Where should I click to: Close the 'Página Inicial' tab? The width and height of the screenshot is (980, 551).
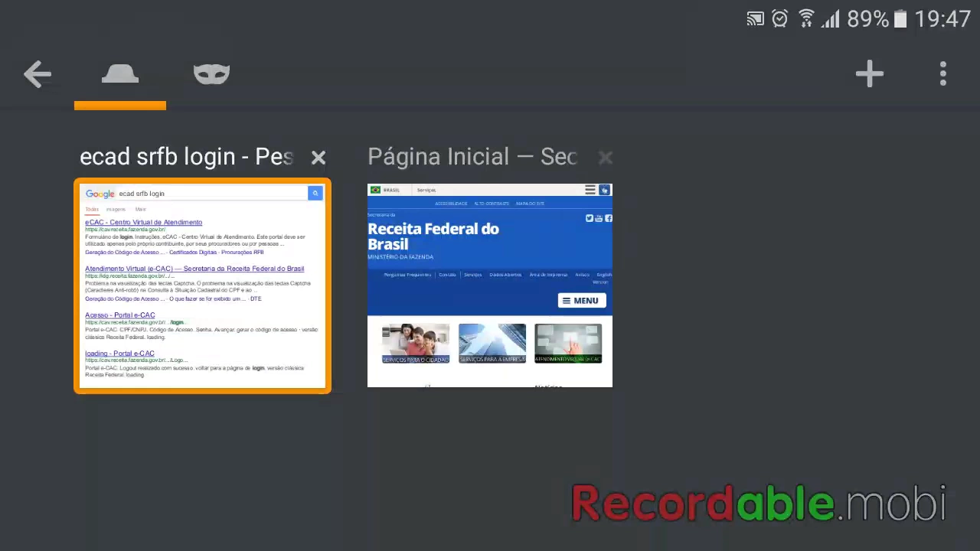coord(605,158)
